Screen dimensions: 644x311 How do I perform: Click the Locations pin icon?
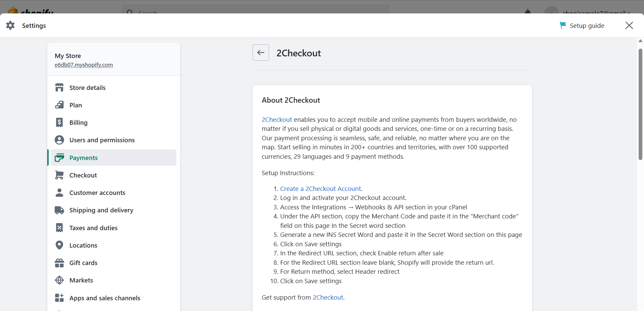coord(59,245)
